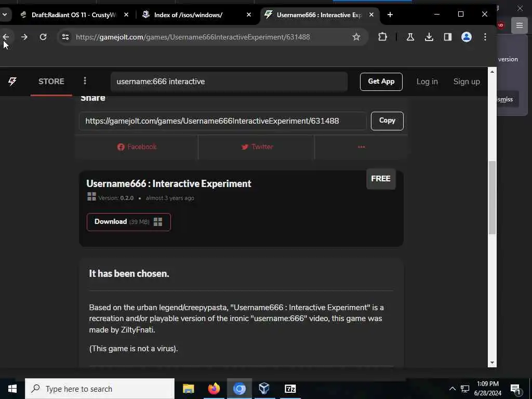
Task: Click the page vertical scrollbar thumb
Action: point(492,197)
